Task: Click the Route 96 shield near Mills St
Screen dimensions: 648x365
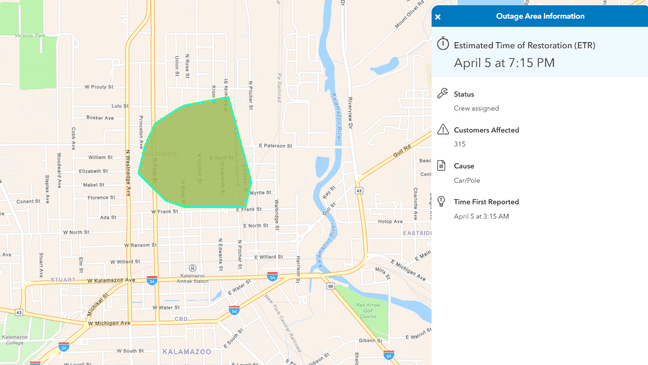Action: coord(330,286)
